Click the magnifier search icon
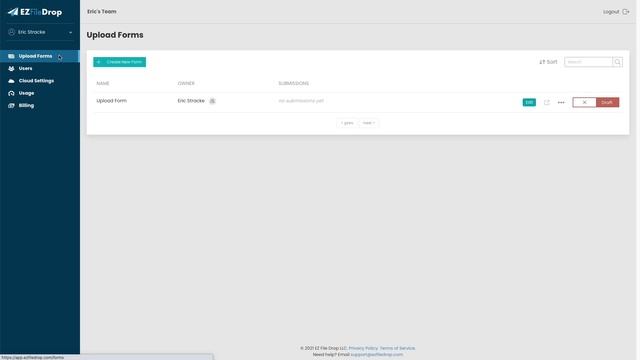This screenshot has width=640, height=360. coord(618,62)
